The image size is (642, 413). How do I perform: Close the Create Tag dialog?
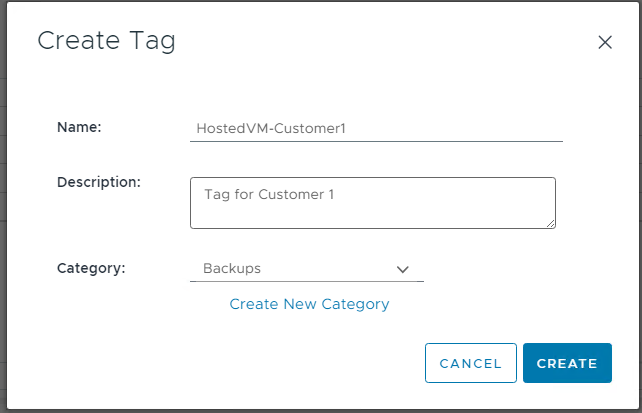[x=604, y=42]
